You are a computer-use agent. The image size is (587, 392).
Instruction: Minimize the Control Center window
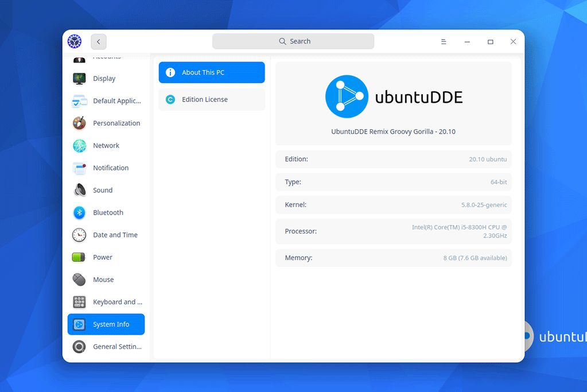(467, 41)
